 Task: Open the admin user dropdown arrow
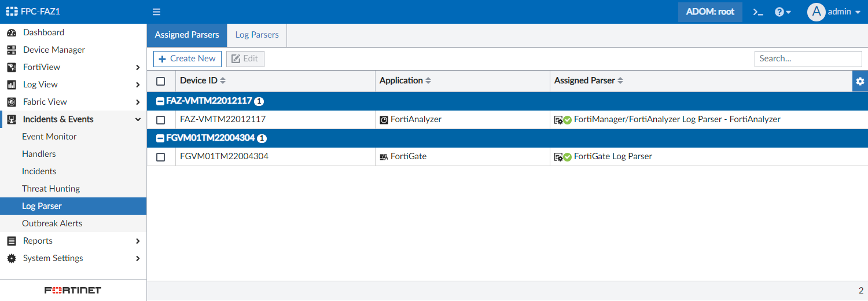click(x=858, y=12)
